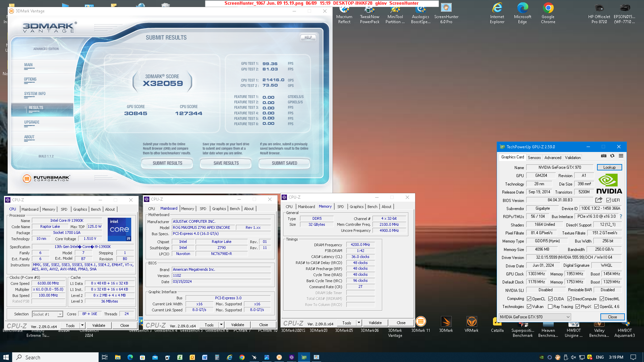Screen dimensions: 644x362
Task: Open notification center icon on taskbar
Action: click(633, 357)
